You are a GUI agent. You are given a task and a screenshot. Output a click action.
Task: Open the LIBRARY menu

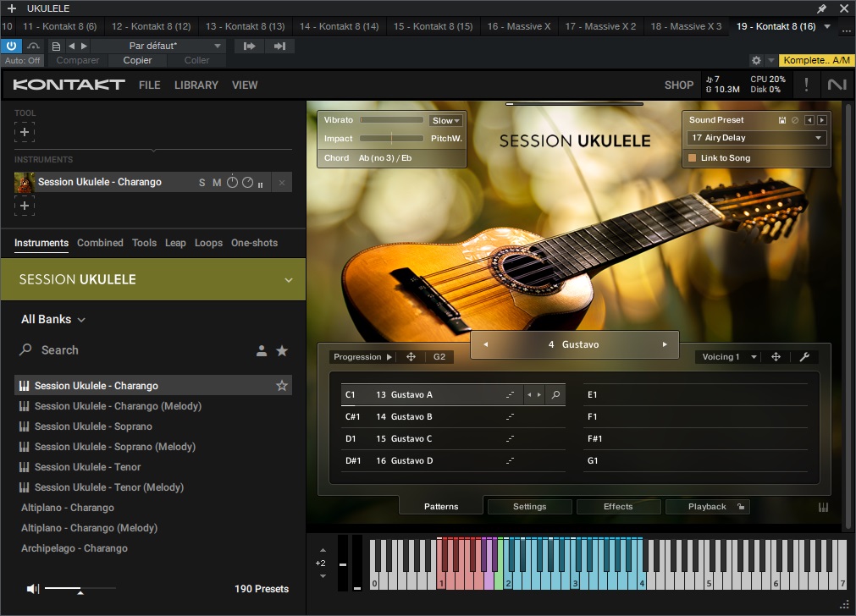click(x=196, y=85)
